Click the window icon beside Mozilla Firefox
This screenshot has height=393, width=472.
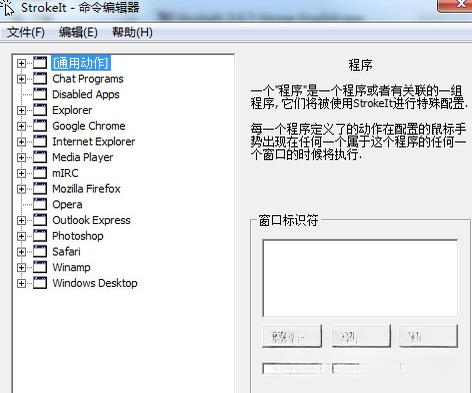pyautogui.click(x=40, y=189)
